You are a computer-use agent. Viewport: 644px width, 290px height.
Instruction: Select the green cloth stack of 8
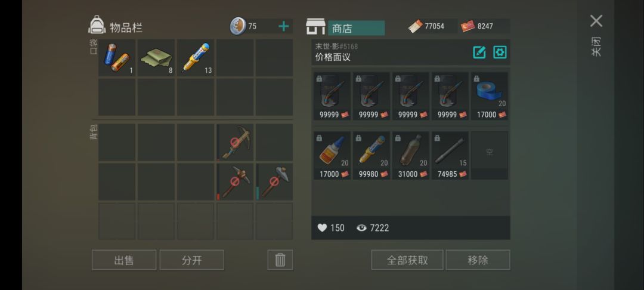click(156, 58)
